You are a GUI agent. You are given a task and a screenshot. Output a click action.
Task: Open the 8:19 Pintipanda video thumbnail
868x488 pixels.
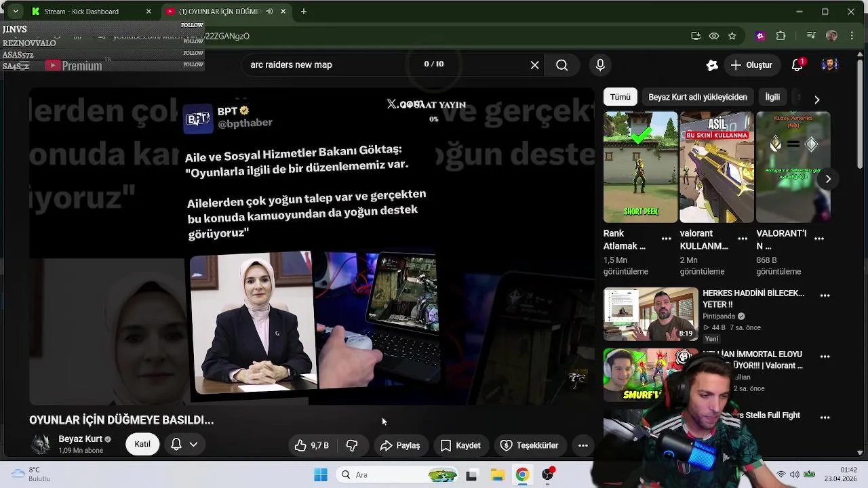click(651, 314)
